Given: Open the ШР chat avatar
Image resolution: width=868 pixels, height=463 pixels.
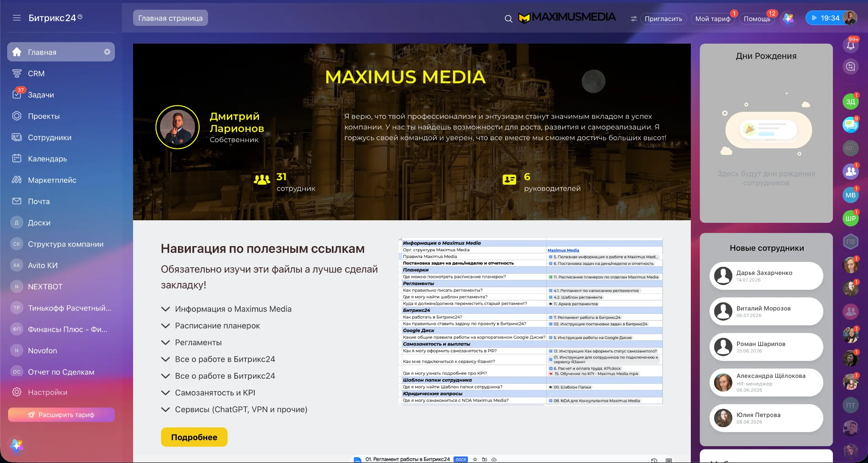Looking at the screenshot, I should [851, 219].
